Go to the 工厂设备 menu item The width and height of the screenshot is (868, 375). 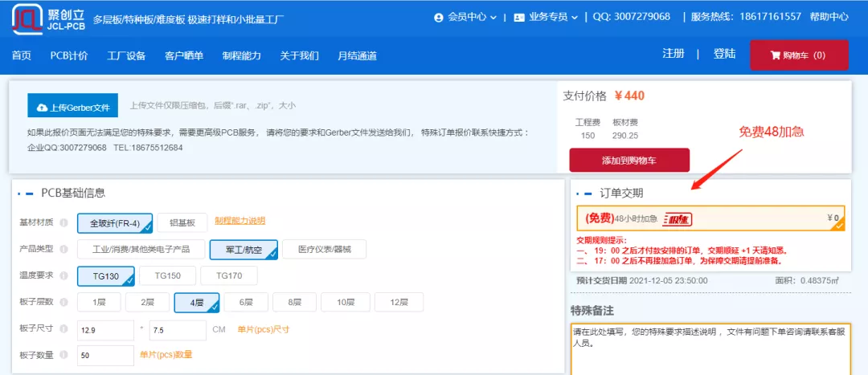point(126,55)
